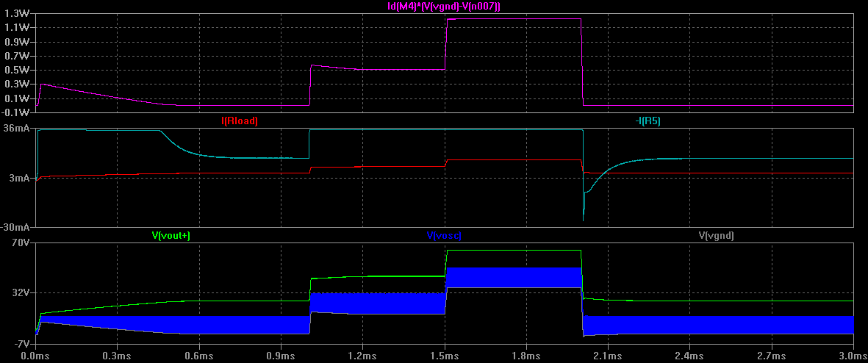
Task: Click the 2.1ms time axis label
Action: [x=608, y=354]
